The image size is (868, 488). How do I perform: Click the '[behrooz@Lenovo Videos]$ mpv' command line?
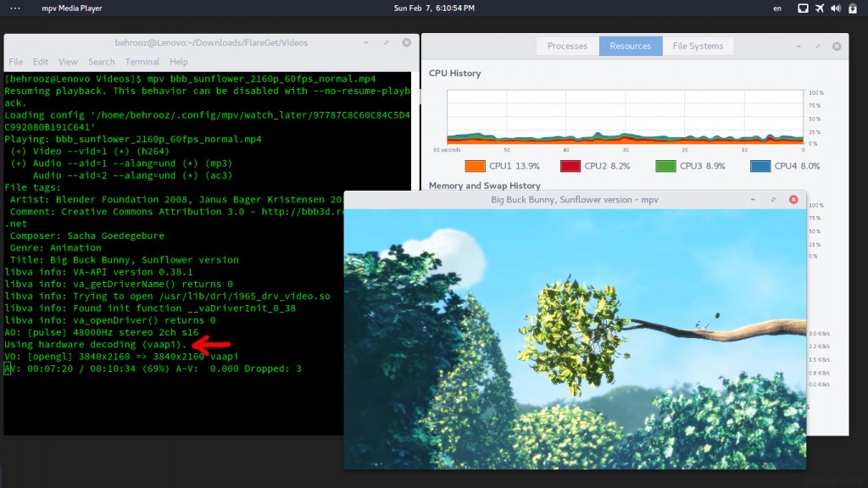tap(190, 79)
